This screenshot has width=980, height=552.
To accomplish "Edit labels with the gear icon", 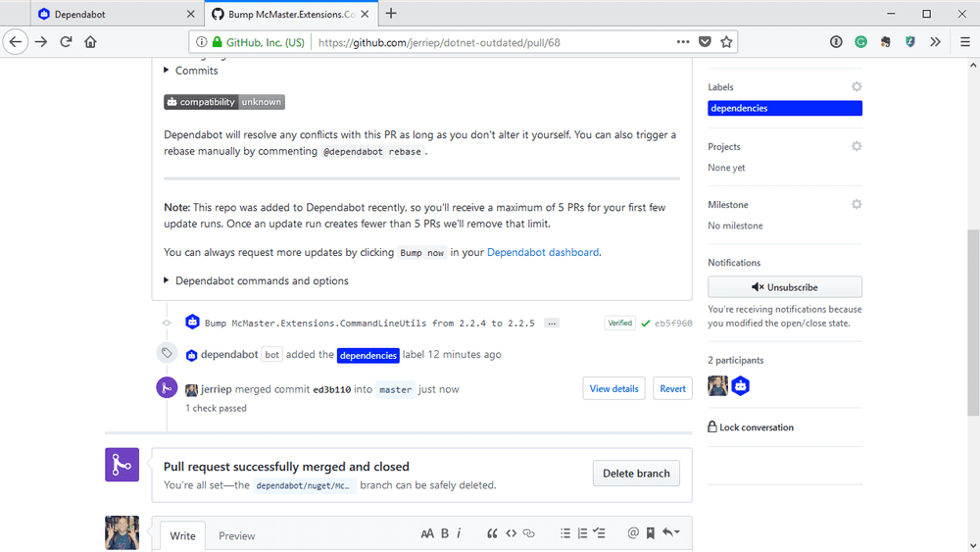I will (857, 87).
